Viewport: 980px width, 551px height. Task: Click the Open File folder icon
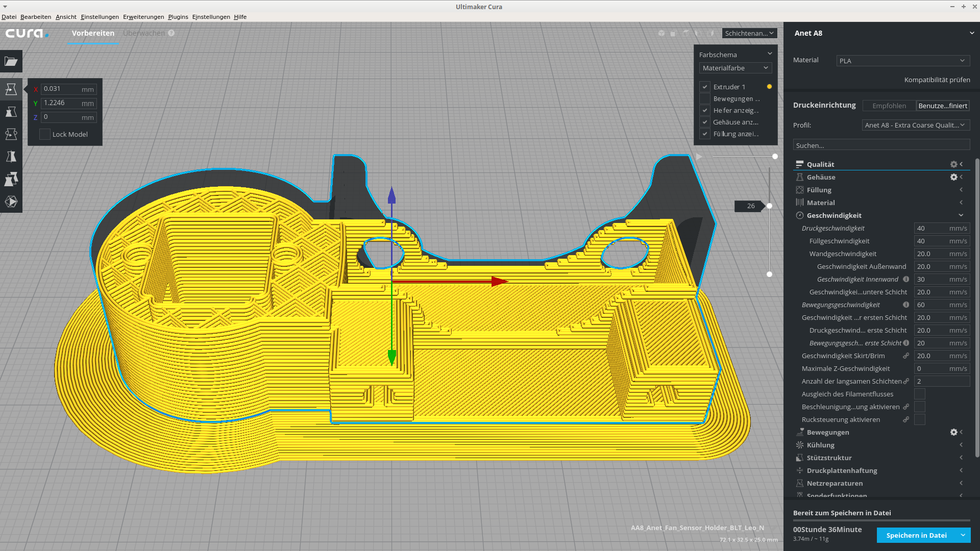(x=11, y=61)
